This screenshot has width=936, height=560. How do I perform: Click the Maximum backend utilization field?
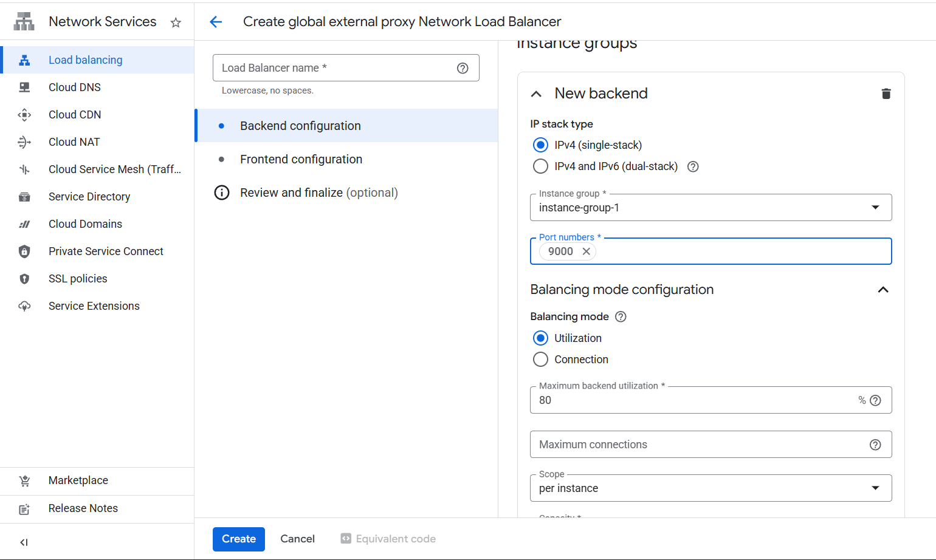[693, 400]
